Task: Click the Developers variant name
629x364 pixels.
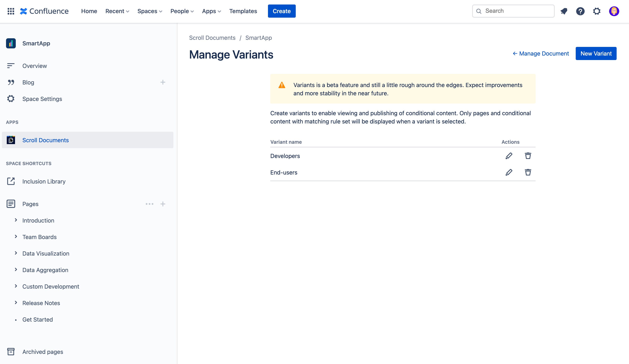Action: 285,156
